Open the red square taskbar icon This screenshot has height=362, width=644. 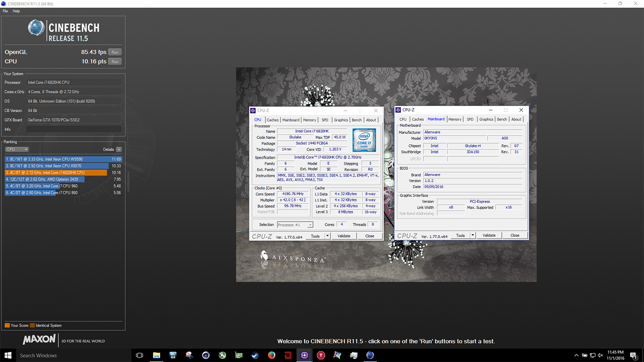click(x=288, y=355)
